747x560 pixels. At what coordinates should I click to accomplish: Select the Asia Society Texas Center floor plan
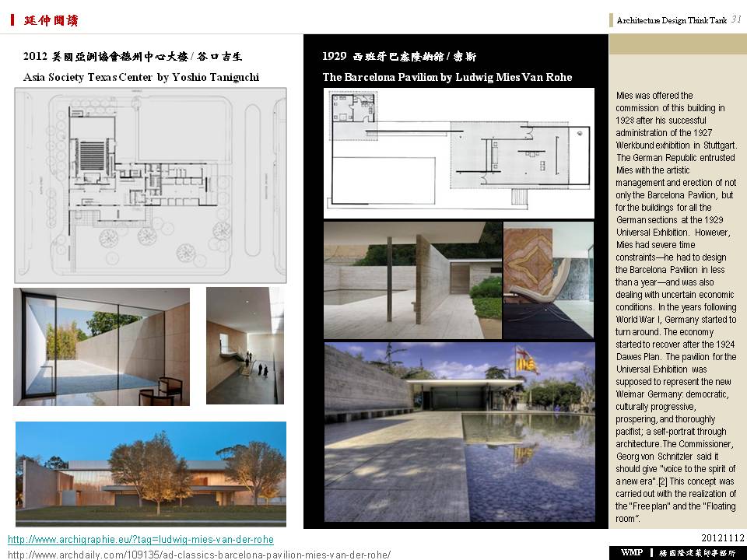click(150, 185)
